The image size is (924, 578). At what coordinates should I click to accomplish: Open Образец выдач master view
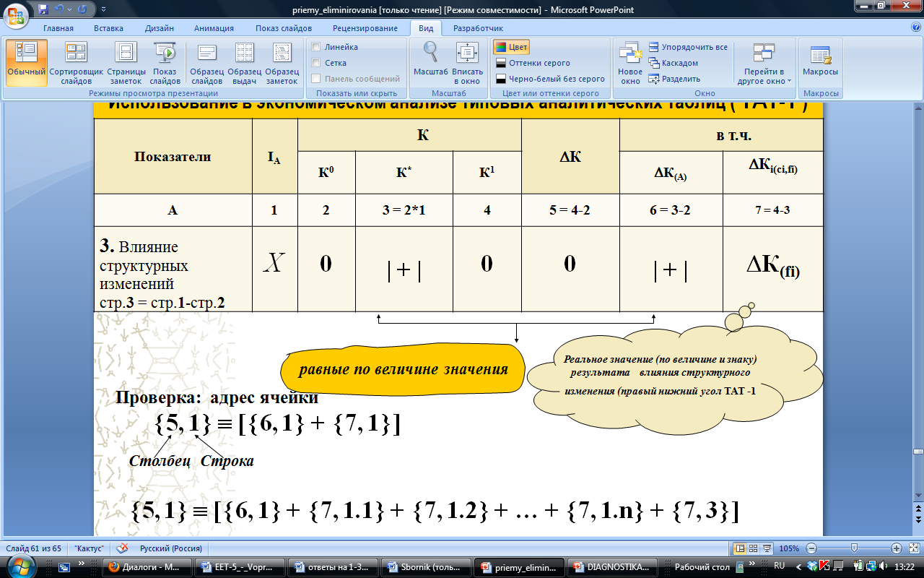point(244,64)
